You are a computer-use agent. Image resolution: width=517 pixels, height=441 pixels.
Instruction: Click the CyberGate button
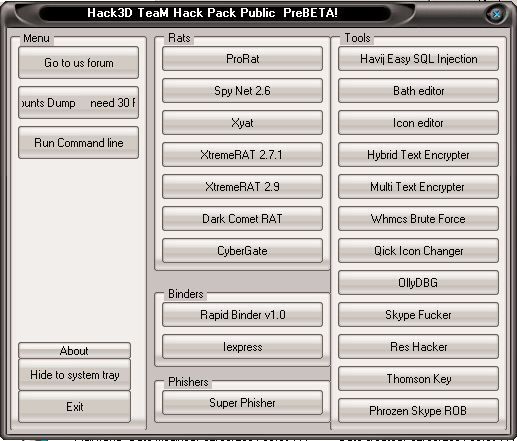[242, 251]
